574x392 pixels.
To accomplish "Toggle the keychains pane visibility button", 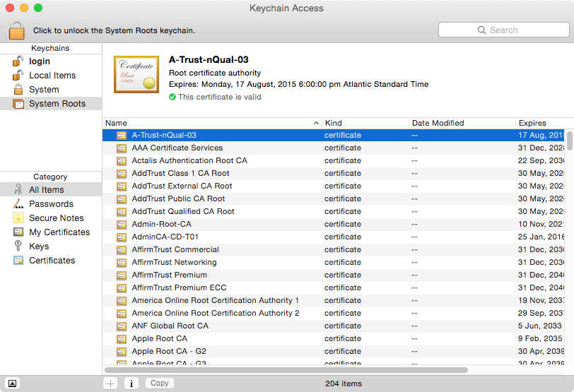I will [13, 384].
